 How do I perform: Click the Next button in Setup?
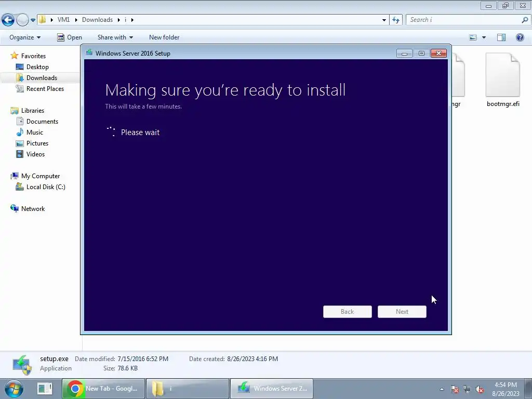[x=402, y=312]
